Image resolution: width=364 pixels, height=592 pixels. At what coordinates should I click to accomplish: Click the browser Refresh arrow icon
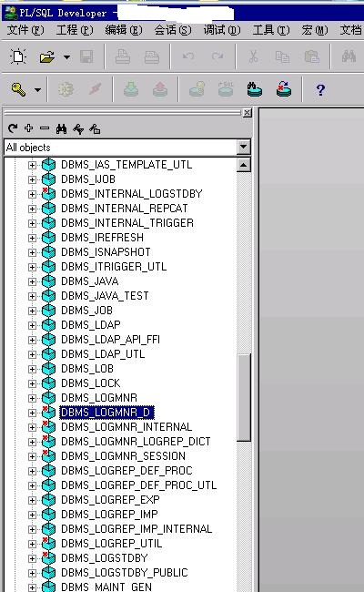[x=13, y=128]
